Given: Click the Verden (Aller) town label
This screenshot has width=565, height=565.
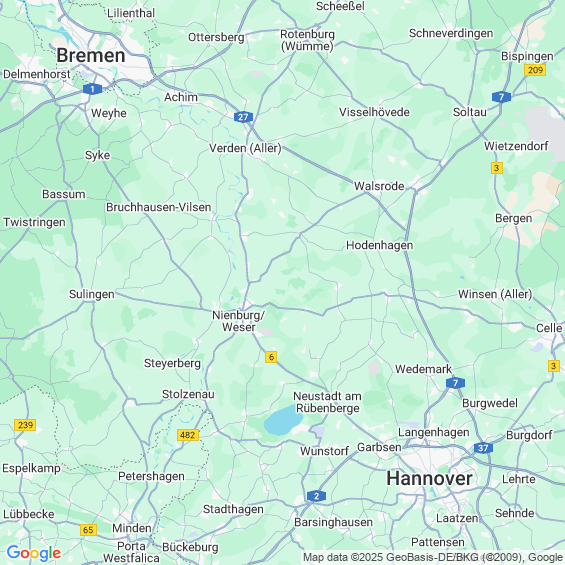Looking at the screenshot, I should click(x=245, y=148).
